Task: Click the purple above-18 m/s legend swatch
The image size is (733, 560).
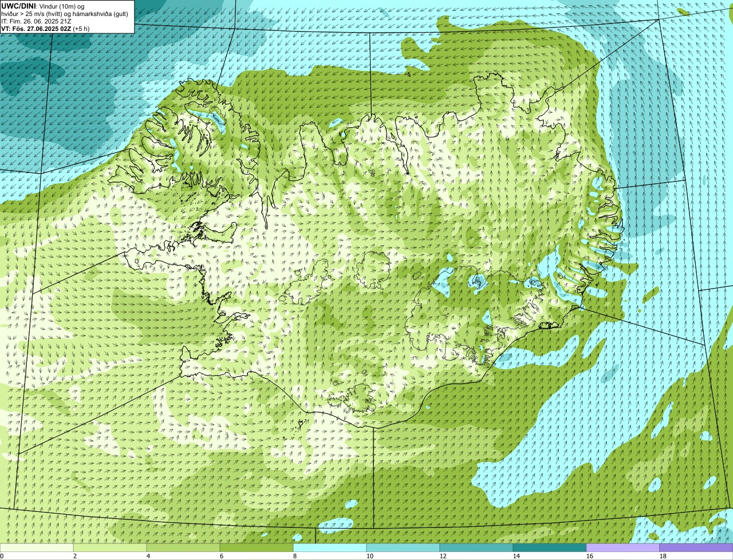Action: pyautogui.click(x=696, y=547)
